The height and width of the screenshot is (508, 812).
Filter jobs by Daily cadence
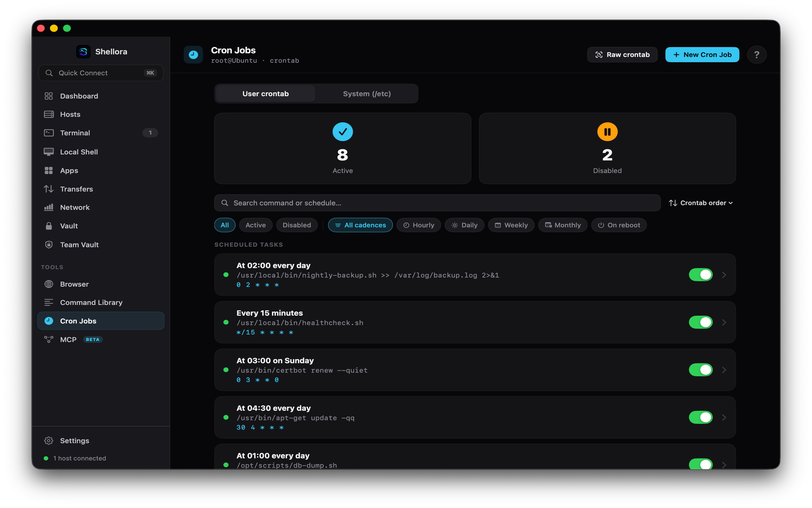[x=464, y=225]
